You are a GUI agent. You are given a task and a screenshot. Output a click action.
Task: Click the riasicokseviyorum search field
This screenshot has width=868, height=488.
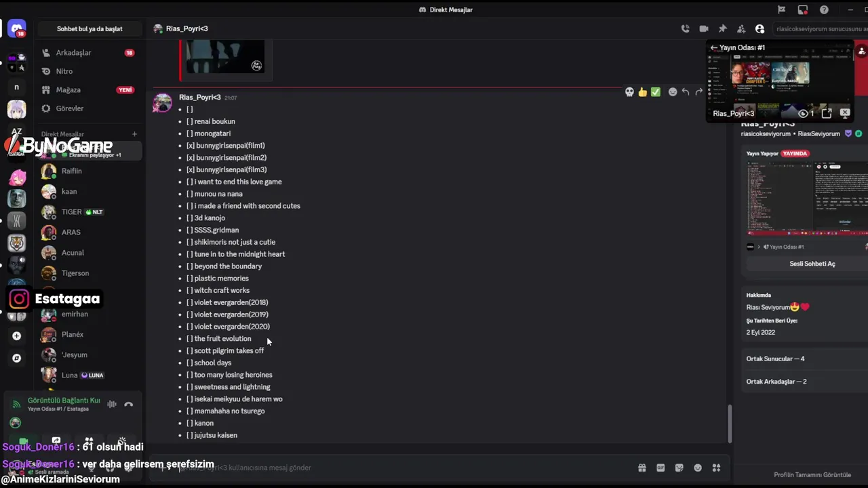[821, 29]
